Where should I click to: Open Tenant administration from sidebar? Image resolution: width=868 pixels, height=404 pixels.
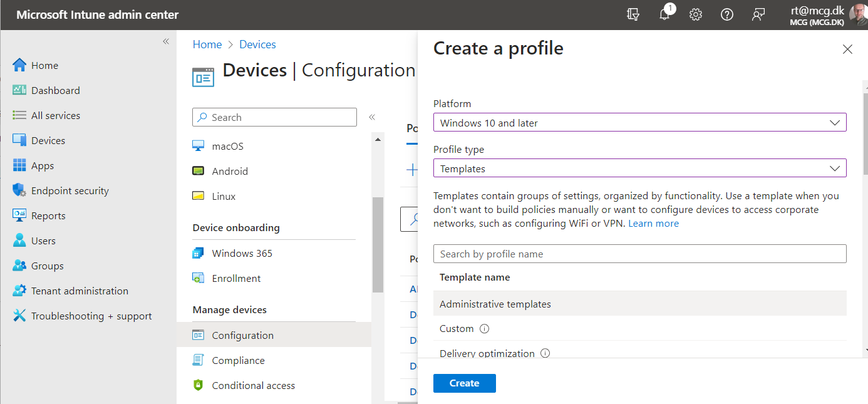click(x=80, y=291)
